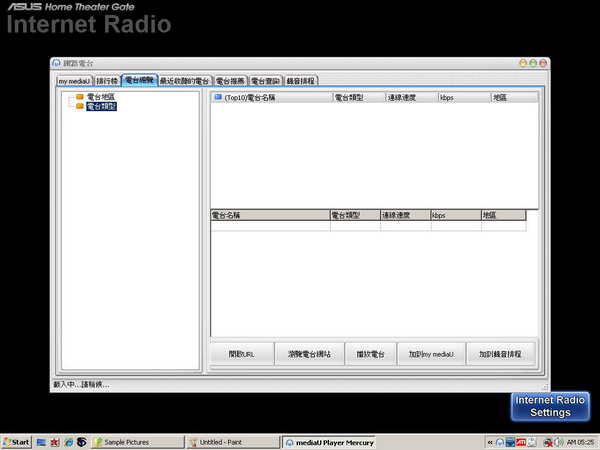Screen dimensions: 600x450
Task: Expand hidden tray icons with the « arrow
Action: pos(490,442)
